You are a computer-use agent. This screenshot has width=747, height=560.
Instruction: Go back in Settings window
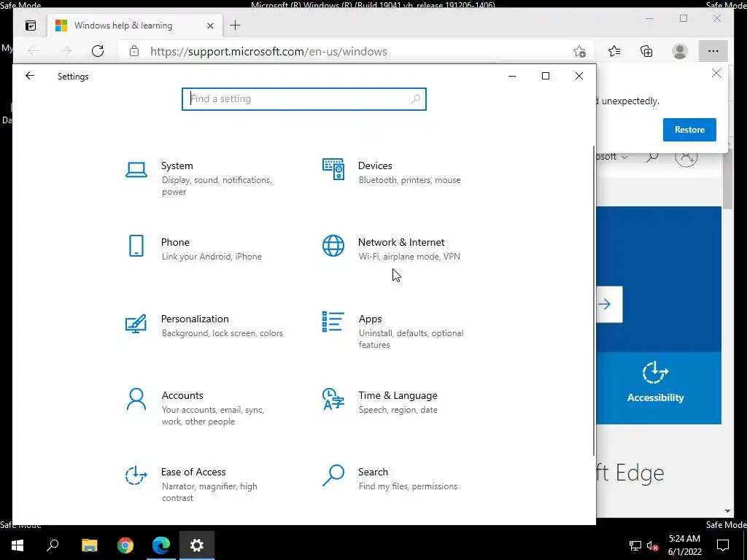[x=30, y=76]
